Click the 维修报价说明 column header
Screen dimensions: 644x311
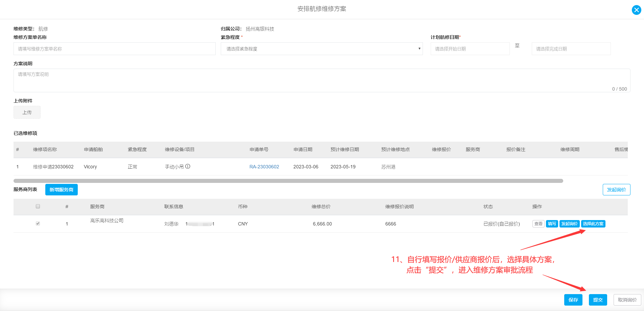point(399,207)
